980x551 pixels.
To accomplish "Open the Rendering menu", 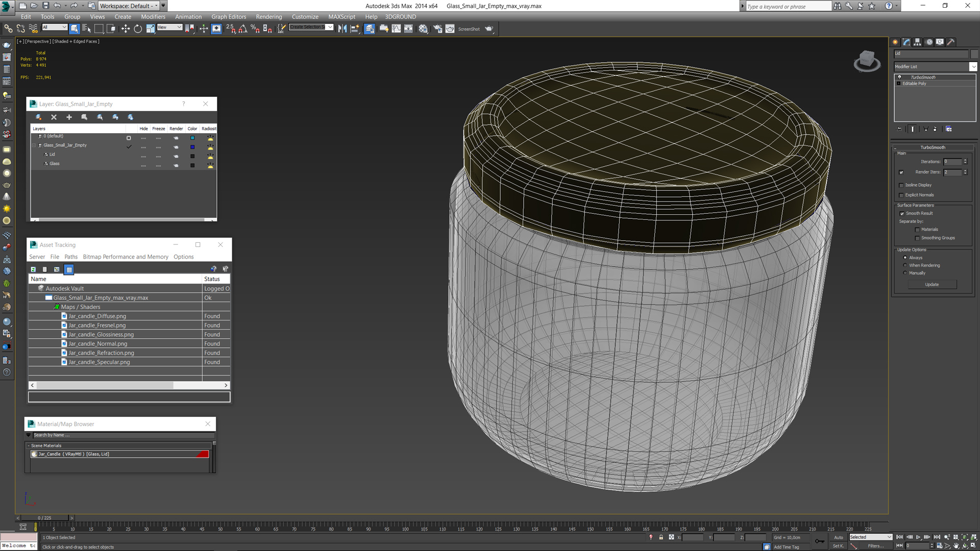I will tap(268, 17).
